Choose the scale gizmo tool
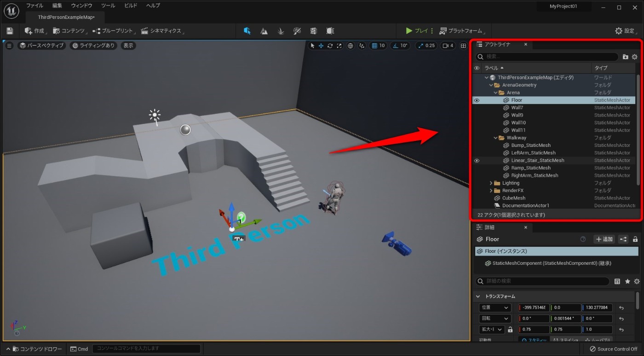Screen dimensions: 644x356 tap(339, 46)
